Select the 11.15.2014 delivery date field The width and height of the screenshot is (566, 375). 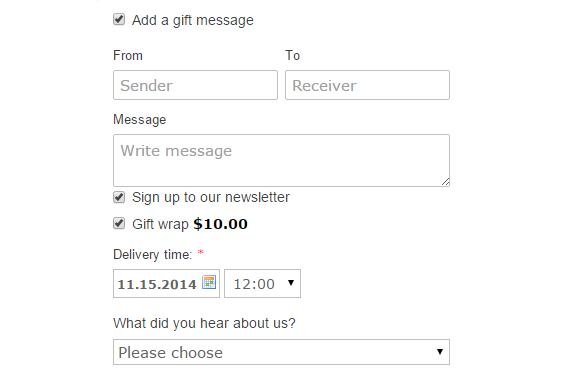[x=166, y=283]
